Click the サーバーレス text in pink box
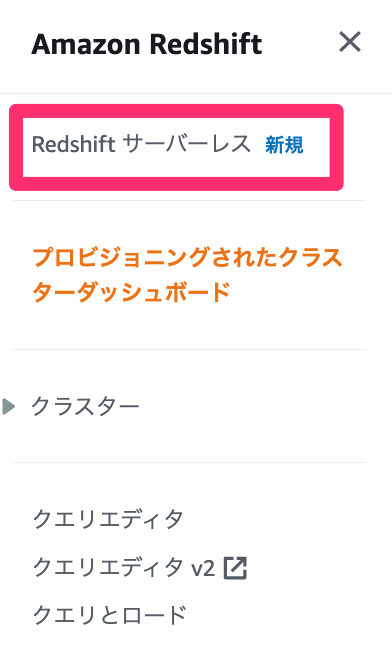392x670 pixels. coord(186,144)
